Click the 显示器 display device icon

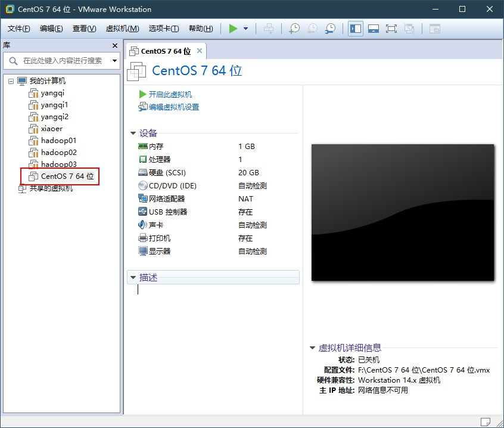pyautogui.click(x=143, y=251)
